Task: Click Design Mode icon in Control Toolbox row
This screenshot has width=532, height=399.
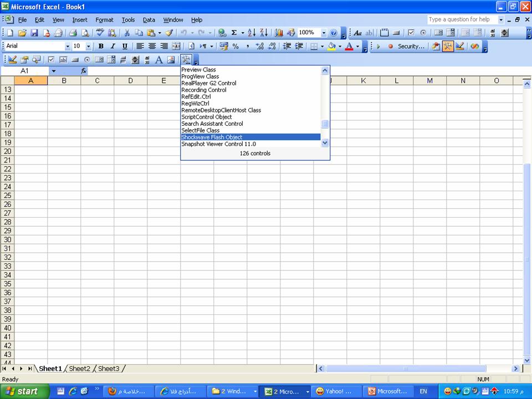Action: tap(13, 60)
